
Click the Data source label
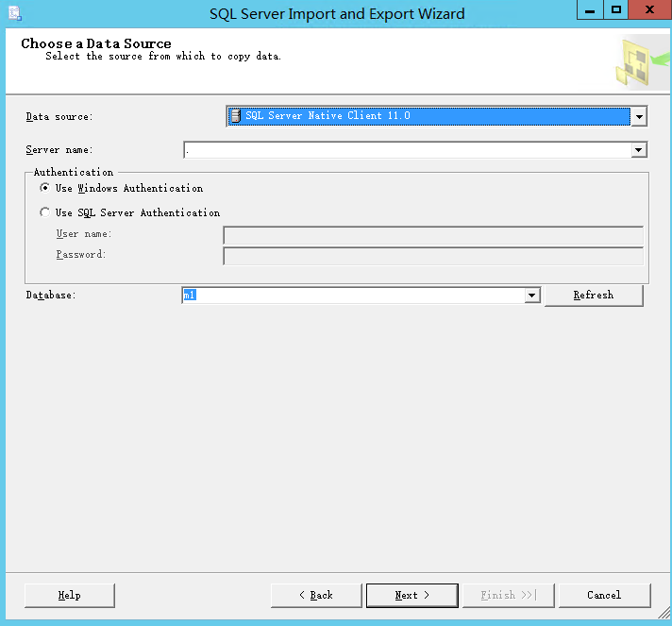click(59, 117)
